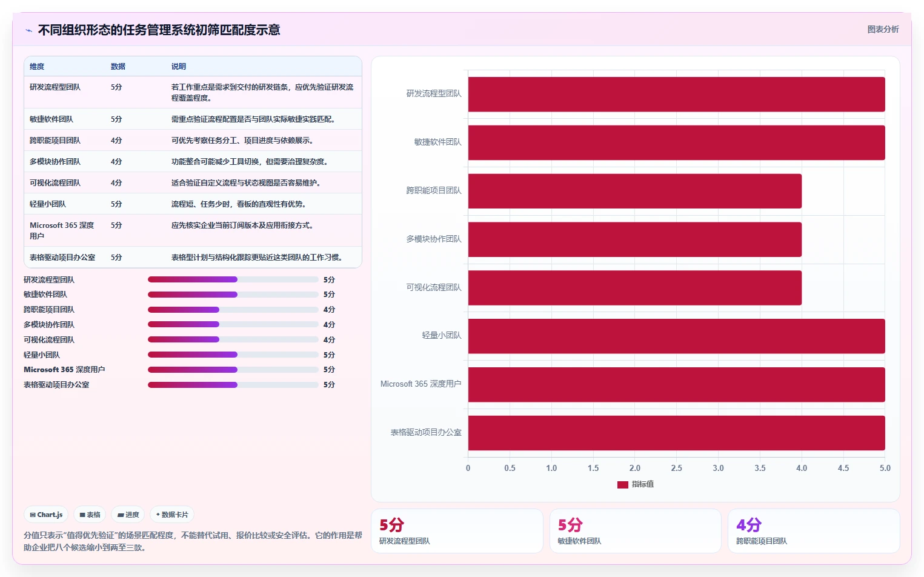The image size is (924, 577).
Task: Click the 进度 chip
Action: point(128,515)
